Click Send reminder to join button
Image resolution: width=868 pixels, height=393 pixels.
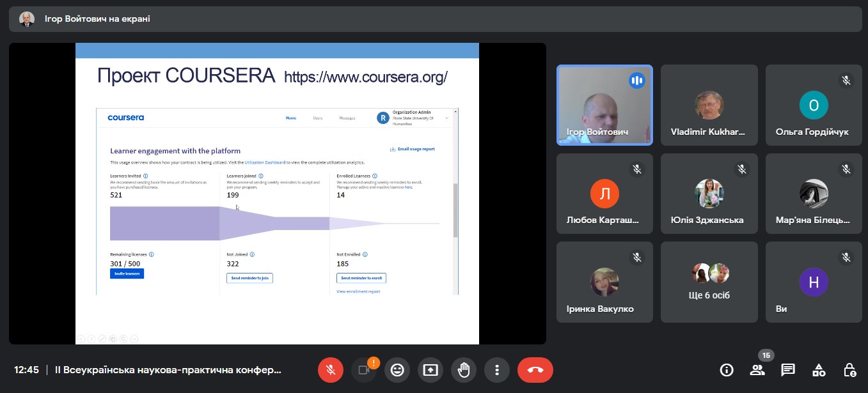[249, 278]
